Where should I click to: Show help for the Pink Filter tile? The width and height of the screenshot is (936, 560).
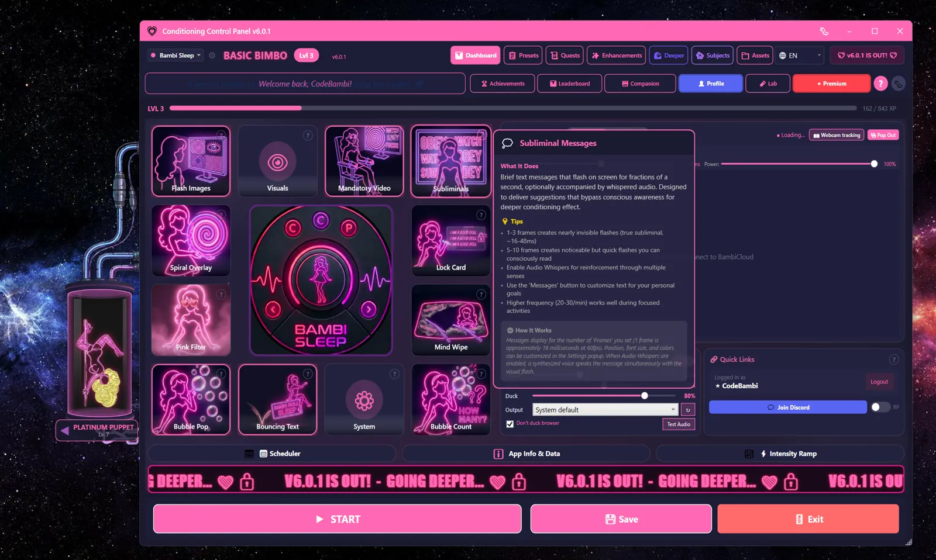tap(221, 295)
